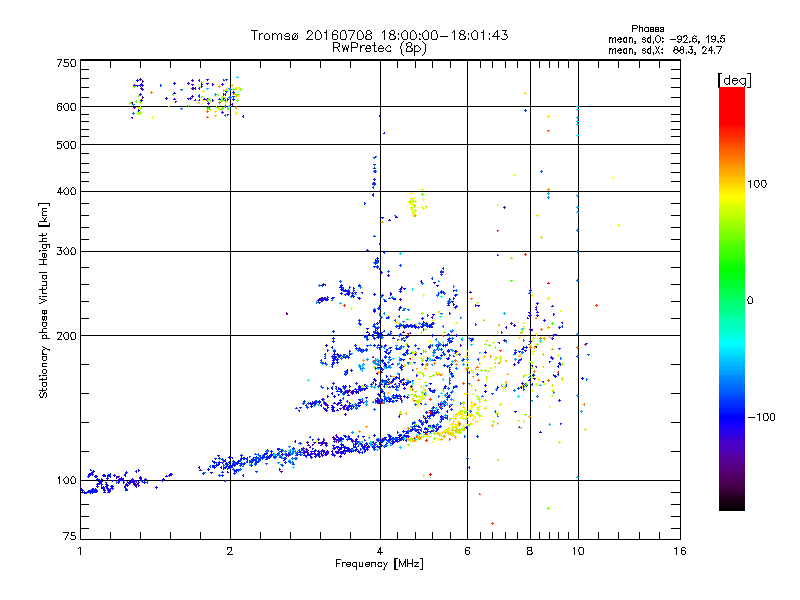The image size is (800, 600).
Task: Click the x-axis tick label '1'
Action: (80, 551)
